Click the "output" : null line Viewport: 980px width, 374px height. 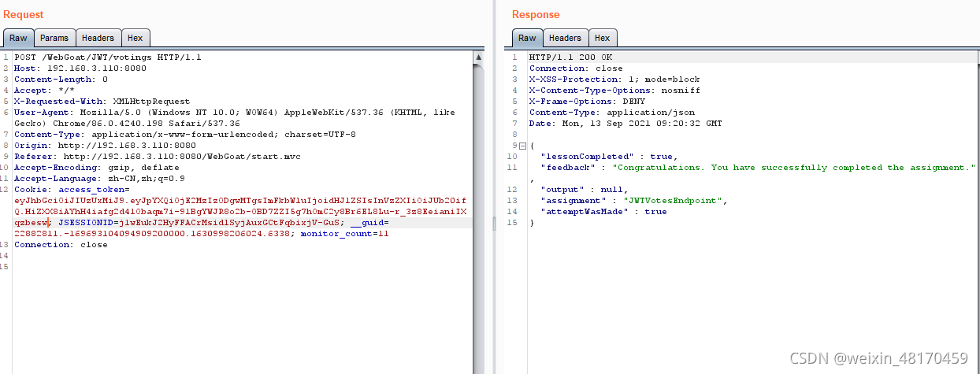(584, 190)
